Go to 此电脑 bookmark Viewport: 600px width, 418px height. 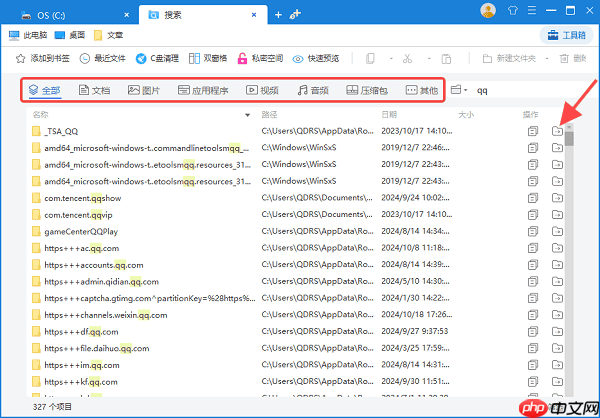28,36
